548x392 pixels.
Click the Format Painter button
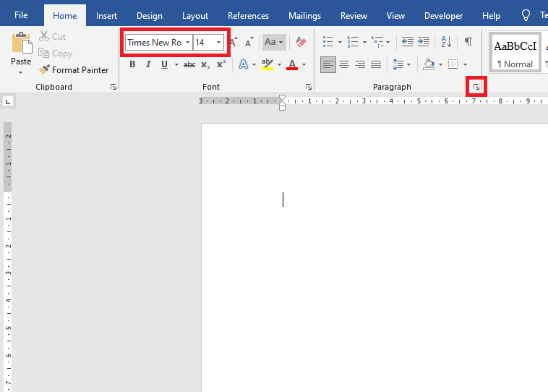click(x=74, y=70)
